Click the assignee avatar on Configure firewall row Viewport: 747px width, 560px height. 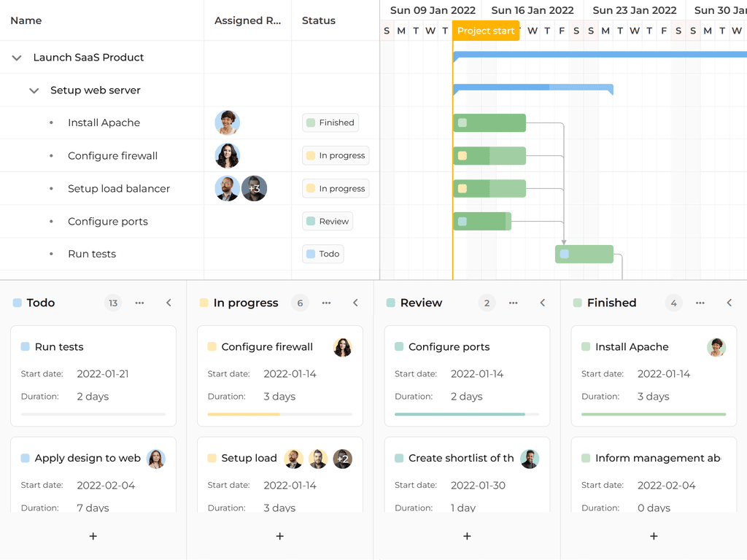[227, 155]
